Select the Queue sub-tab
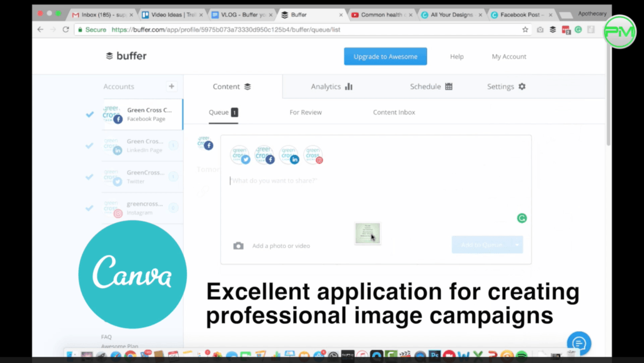The width and height of the screenshot is (644, 363). (223, 112)
